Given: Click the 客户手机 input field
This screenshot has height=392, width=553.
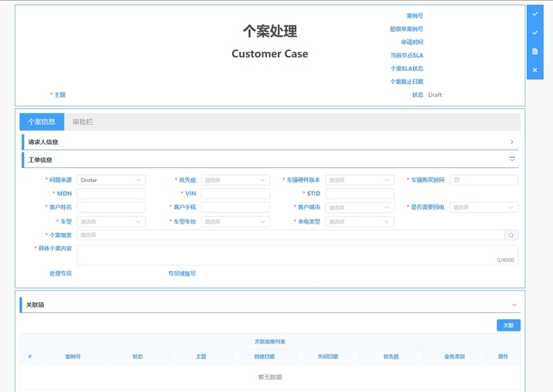Looking at the screenshot, I should [235, 207].
